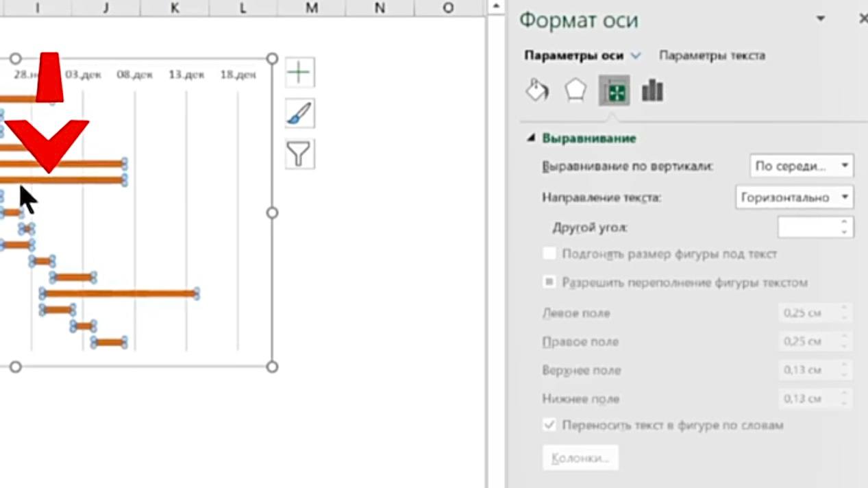Expand the Параметры оси chevron menu
This screenshot has width=868, height=488.
coord(636,56)
